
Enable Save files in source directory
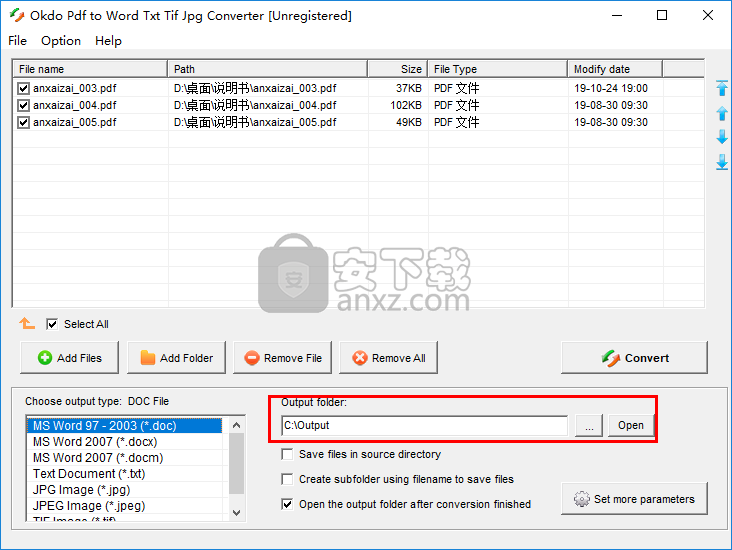pos(287,454)
